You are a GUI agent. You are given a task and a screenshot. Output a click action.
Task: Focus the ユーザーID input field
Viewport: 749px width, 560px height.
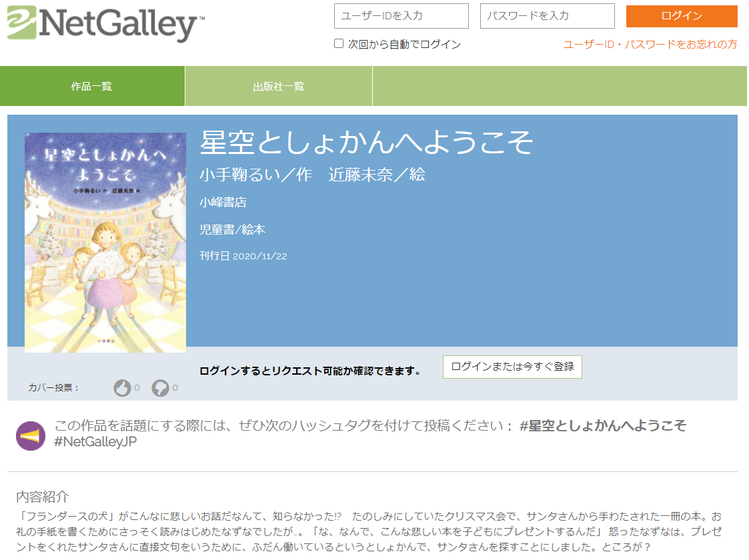coord(402,16)
